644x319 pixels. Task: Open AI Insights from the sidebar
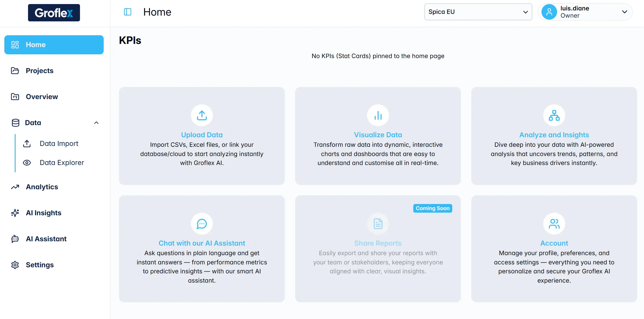click(x=54, y=213)
